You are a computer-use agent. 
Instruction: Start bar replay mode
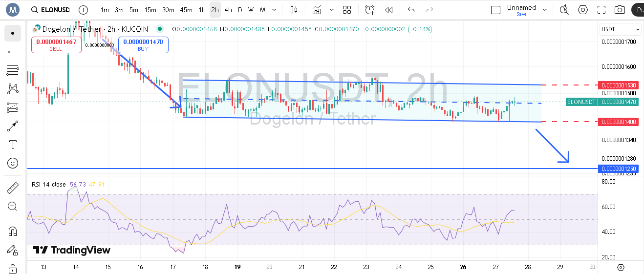pos(389,10)
